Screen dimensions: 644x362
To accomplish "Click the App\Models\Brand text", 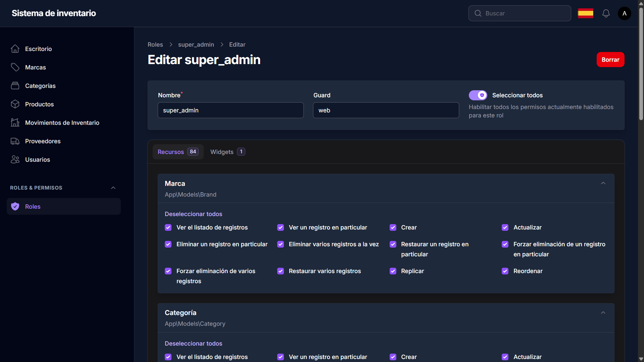I will [191, 195].
